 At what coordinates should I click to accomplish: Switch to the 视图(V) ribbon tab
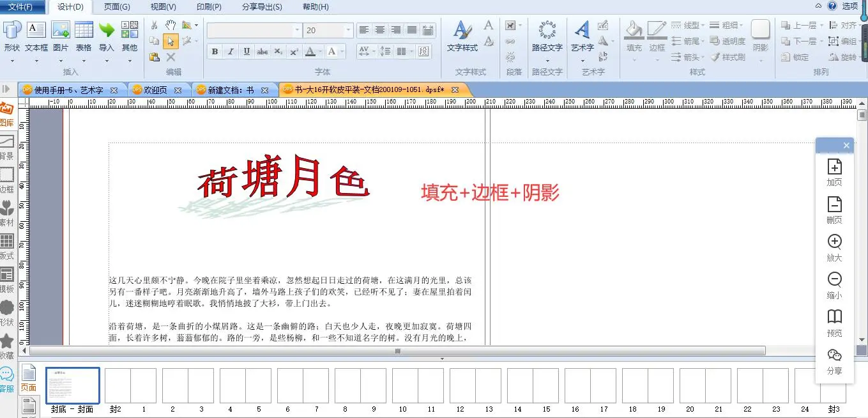pyautogui.click(x=164, y=7)
